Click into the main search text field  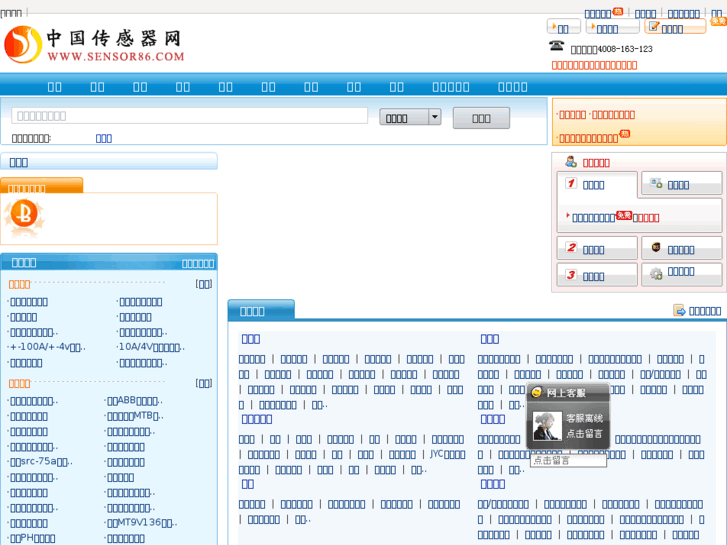pyautogui.click(x=189, y=116)
